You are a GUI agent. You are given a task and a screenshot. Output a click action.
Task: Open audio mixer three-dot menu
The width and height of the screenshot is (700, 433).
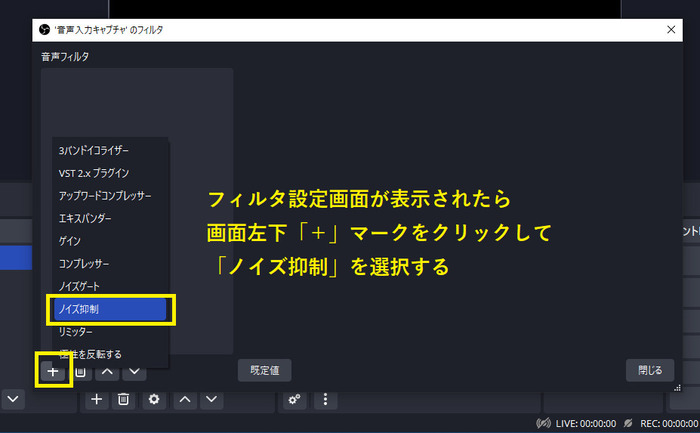[324, 400]
